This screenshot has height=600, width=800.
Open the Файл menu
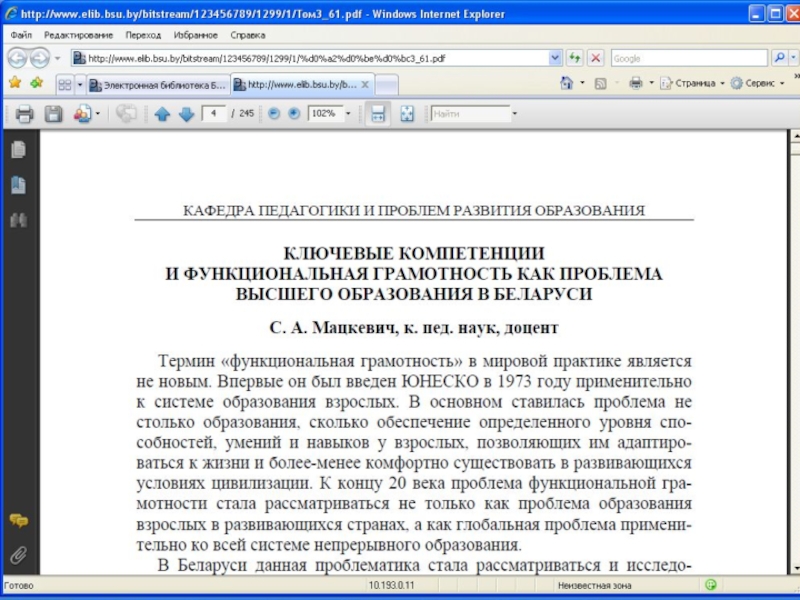click(21, 35)
